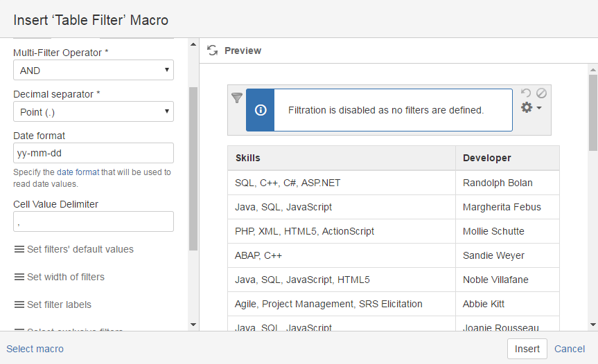This screenshot has height=364, width=598.
Task: Click hamburger icon beside Set filters' default values
Action: [x=19, y=249]
